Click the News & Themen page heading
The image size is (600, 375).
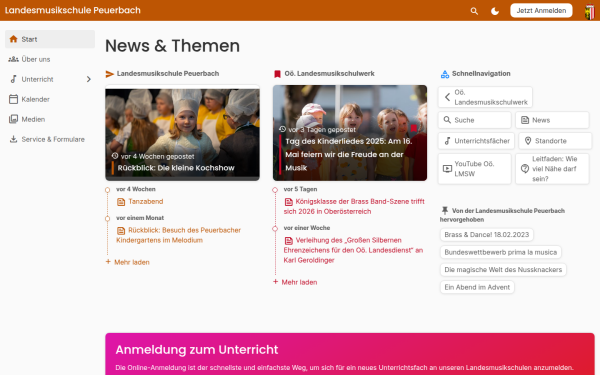pyautogui.click(x=173, y=46)
